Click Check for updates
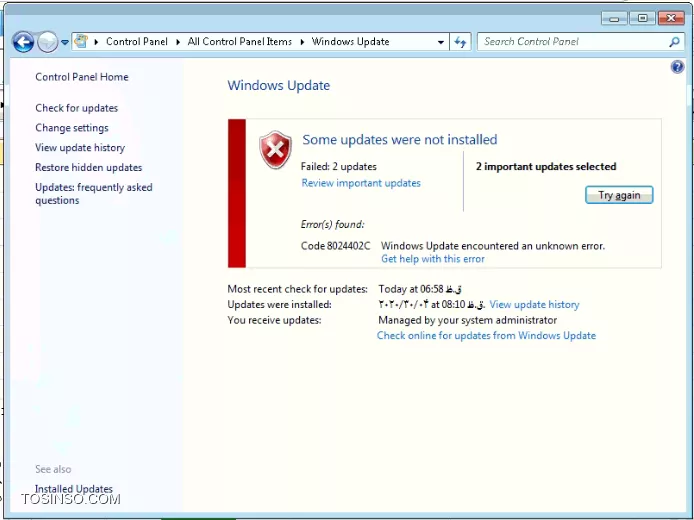This screenshot has height=520, width=694. pos(77,108)
